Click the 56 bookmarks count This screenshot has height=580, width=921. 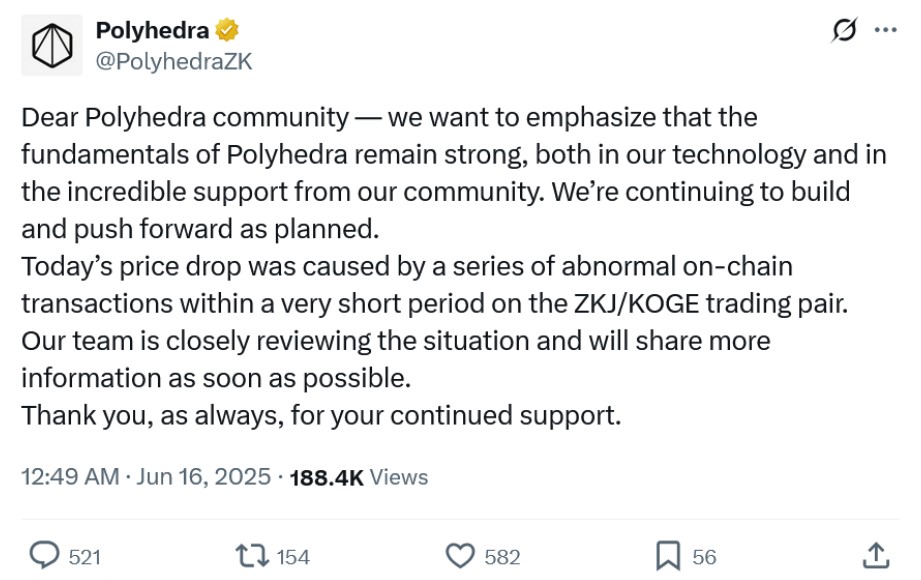pyautogui.click(x=704, y=557)
